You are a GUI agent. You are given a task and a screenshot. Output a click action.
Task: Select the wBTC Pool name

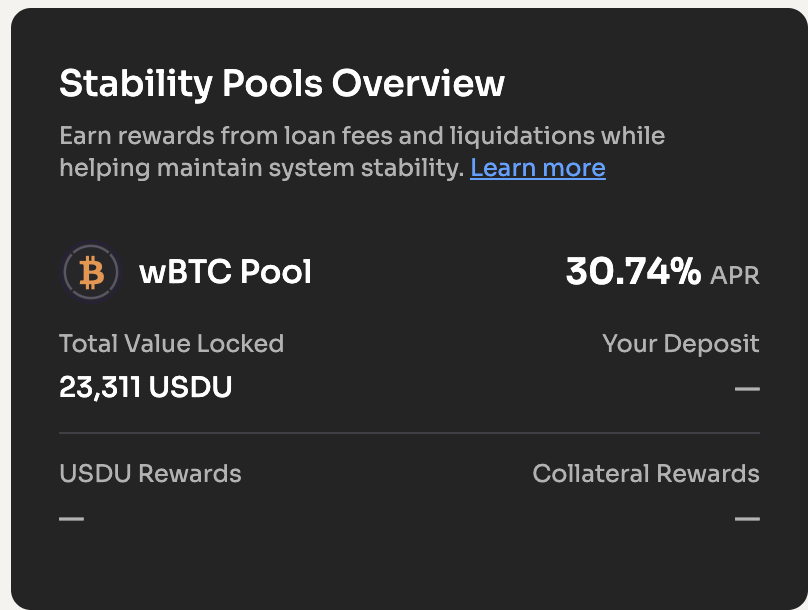[x=225, y=271]
